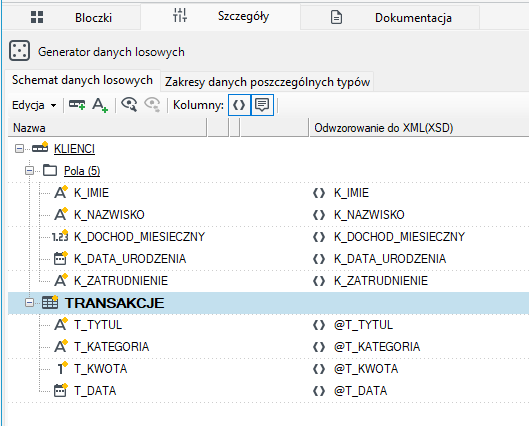Image resolution: width=529 pixels, height=426 pixels.
Task: Click the K_NAZWISKO text type icon
Action: coord(61,214)
